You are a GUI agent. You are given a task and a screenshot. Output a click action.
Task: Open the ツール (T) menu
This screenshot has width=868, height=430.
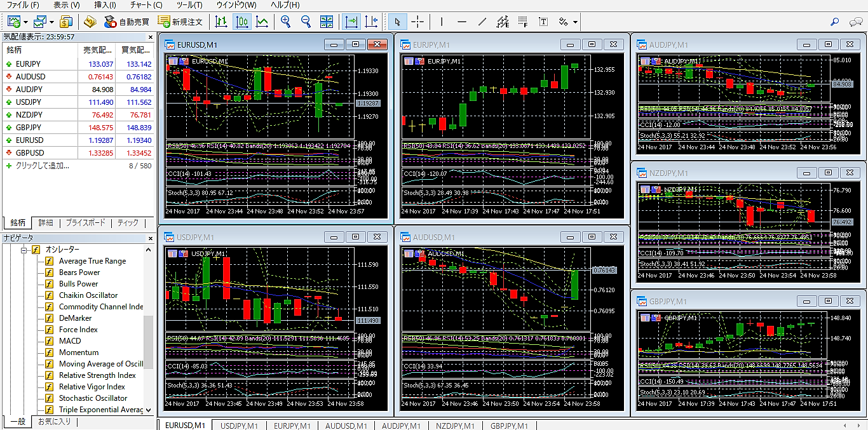click(x=190, y=5)
